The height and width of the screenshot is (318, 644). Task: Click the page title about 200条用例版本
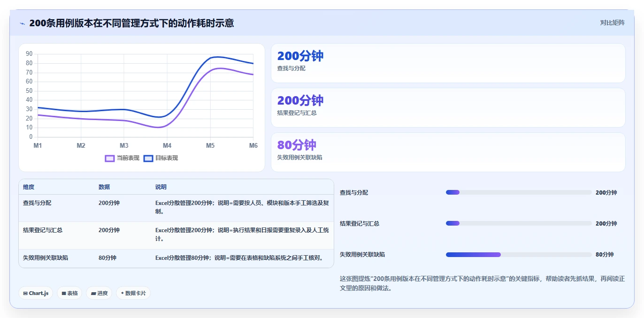coord(131,23)
